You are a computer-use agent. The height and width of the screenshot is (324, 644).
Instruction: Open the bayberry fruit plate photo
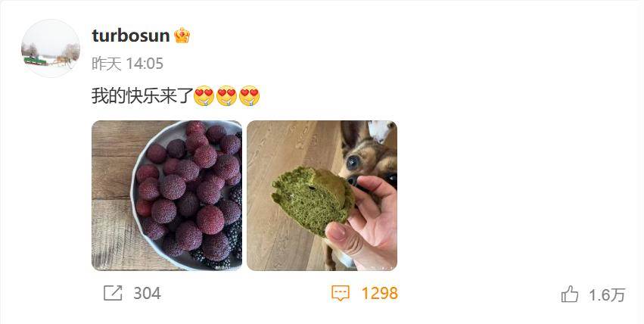(166, 195)
